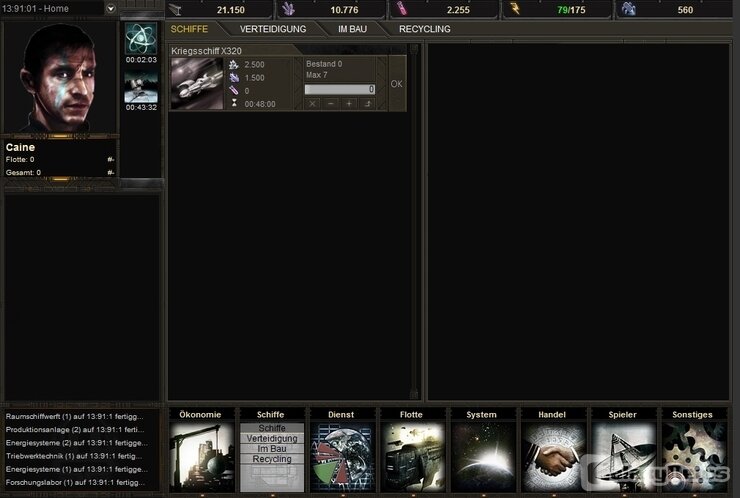The height and width of the screenshot is (498, 740).
Task: Open the ship queue icon timed 00:43:32
Action: click(x=141, y=88)
